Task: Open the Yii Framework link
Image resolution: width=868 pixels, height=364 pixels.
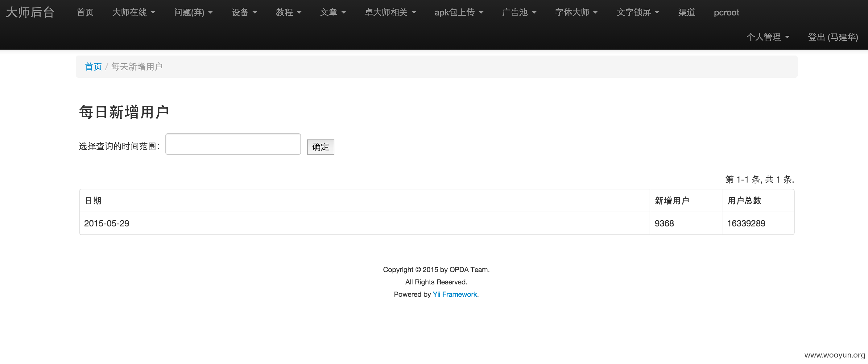Action: (455, 294)
